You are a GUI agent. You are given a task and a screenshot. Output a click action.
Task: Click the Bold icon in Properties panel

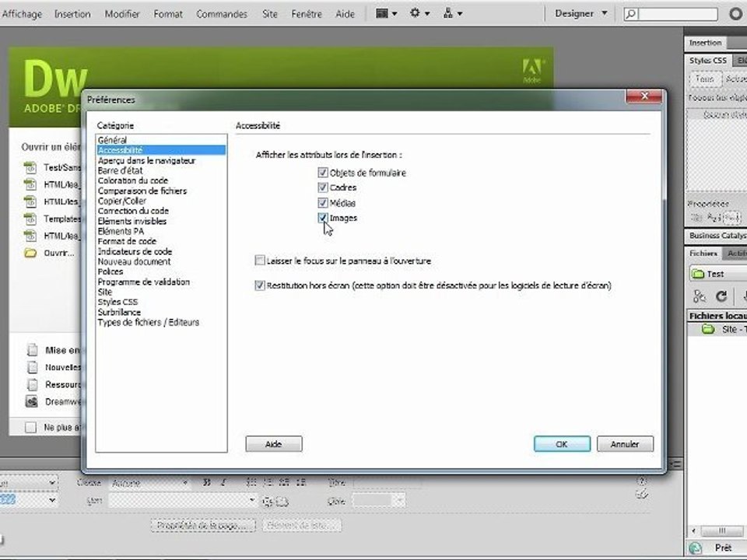pyautogui.click(x=207, y=482)
